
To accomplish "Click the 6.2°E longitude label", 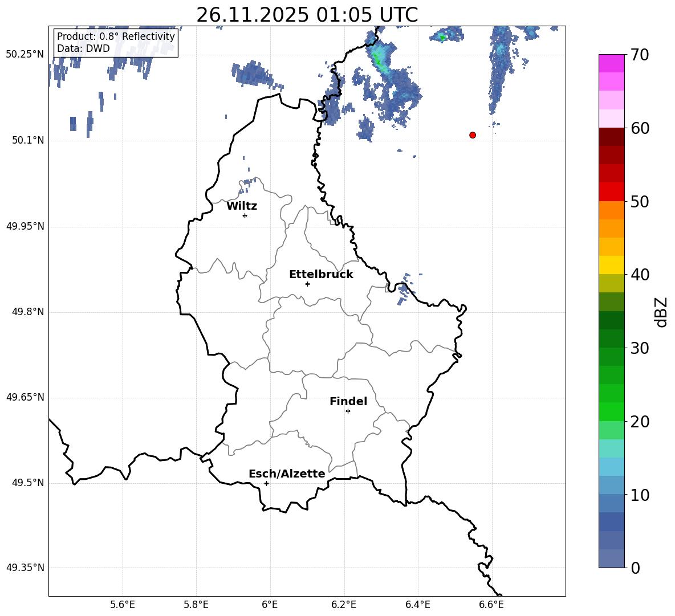I will click(344, 605).
